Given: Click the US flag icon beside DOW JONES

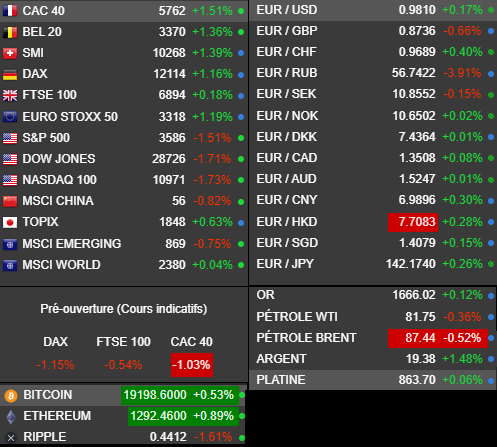Looking at the screenshot, I should click(10, 159).
